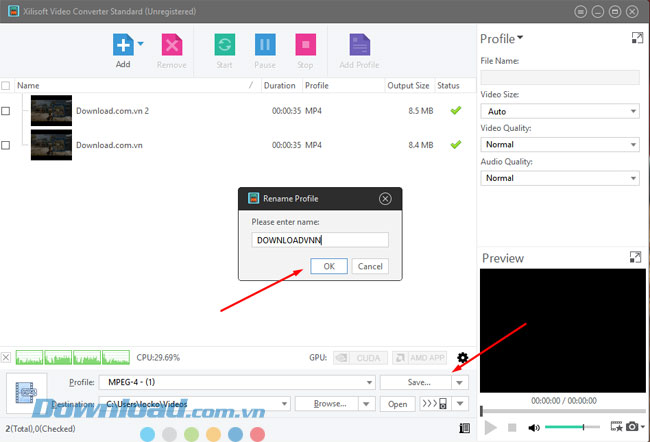
Task: Click the CUDA GPU button
Action: pyautogui.click(x=360, y=357)
